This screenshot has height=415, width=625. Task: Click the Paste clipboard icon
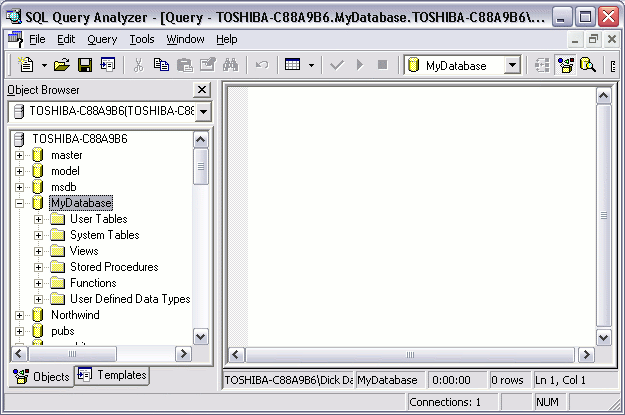click(185, 65)
